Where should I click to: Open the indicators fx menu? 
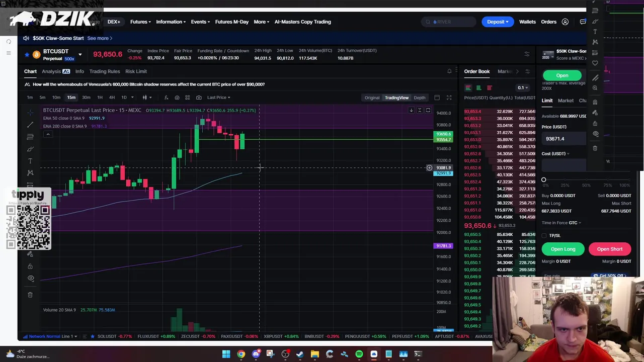point(166,98)
